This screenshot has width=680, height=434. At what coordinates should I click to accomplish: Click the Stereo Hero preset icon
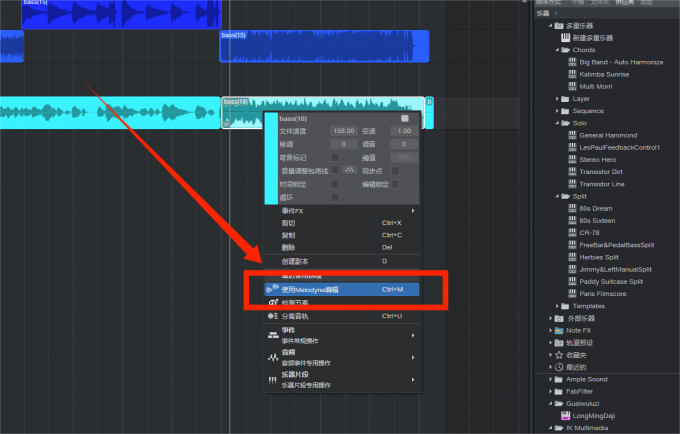point(572,160)
